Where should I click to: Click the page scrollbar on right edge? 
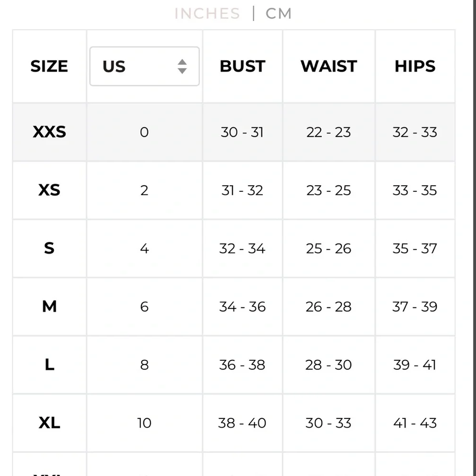pyautogui.click(x=474, y=238)
